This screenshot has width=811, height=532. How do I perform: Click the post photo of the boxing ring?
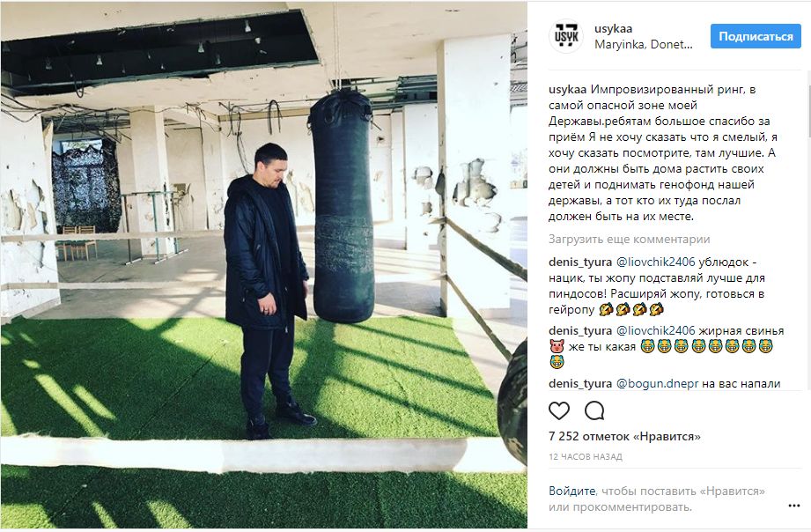264,265
